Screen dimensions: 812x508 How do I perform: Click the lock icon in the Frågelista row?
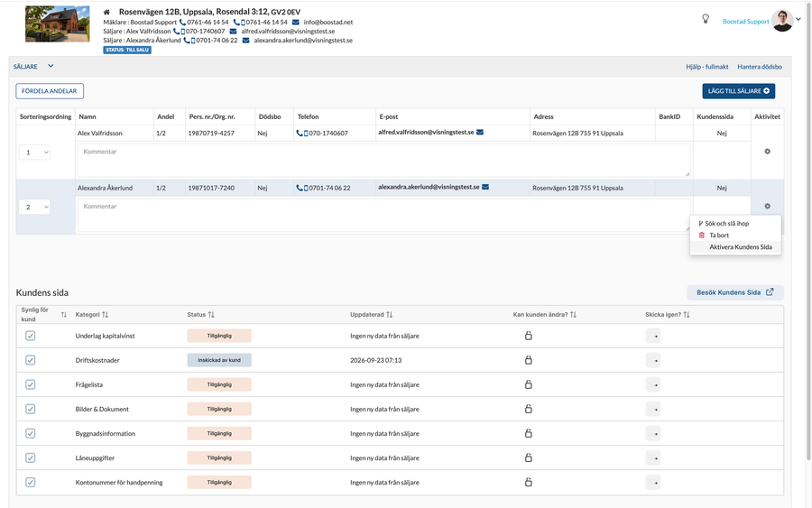tap(528, 384)
